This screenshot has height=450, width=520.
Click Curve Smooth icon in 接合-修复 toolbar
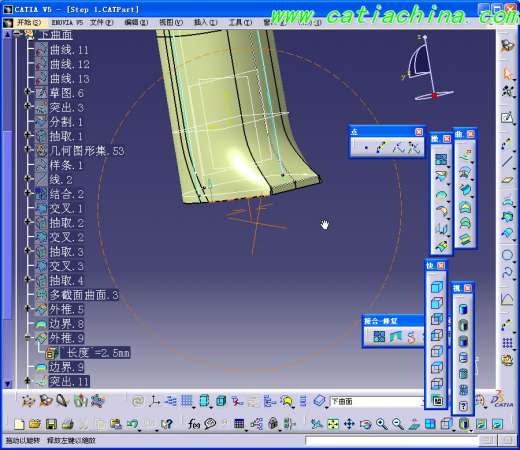(411, 337)
